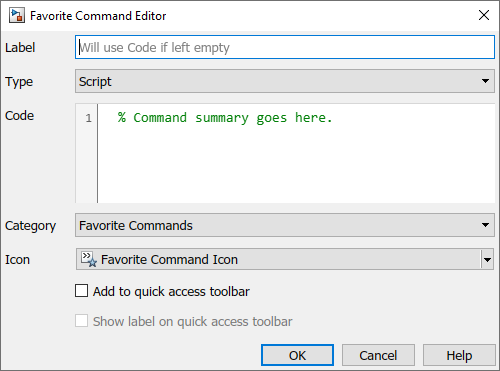Click the Favorite Command Editor title icon

[x=17, y=16]
